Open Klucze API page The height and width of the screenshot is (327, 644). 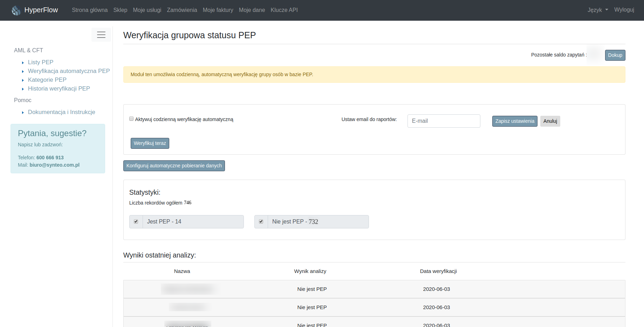284,10
